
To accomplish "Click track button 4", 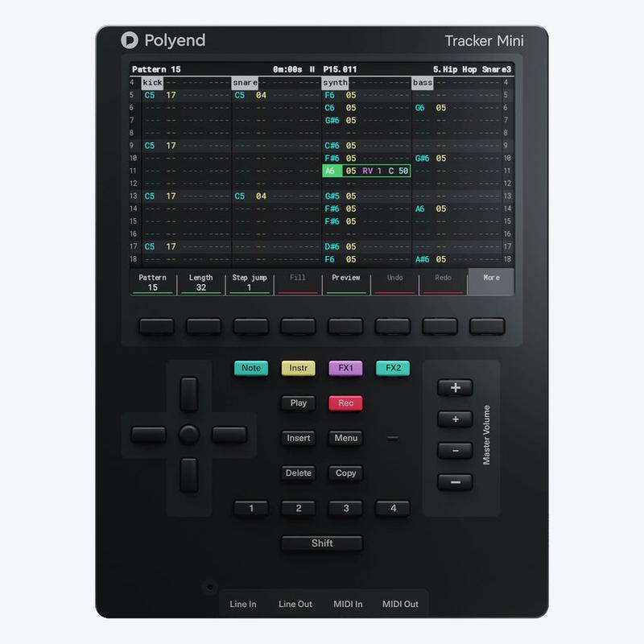I will click(393, 508).
